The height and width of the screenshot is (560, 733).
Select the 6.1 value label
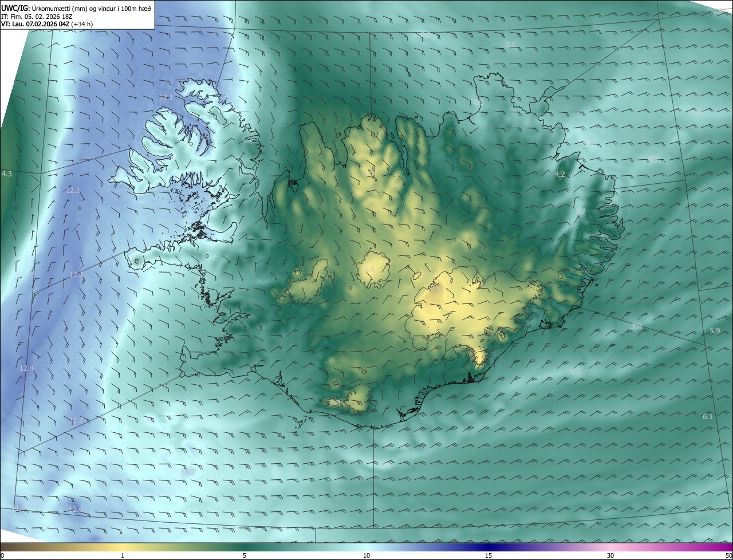click(708, 416)
